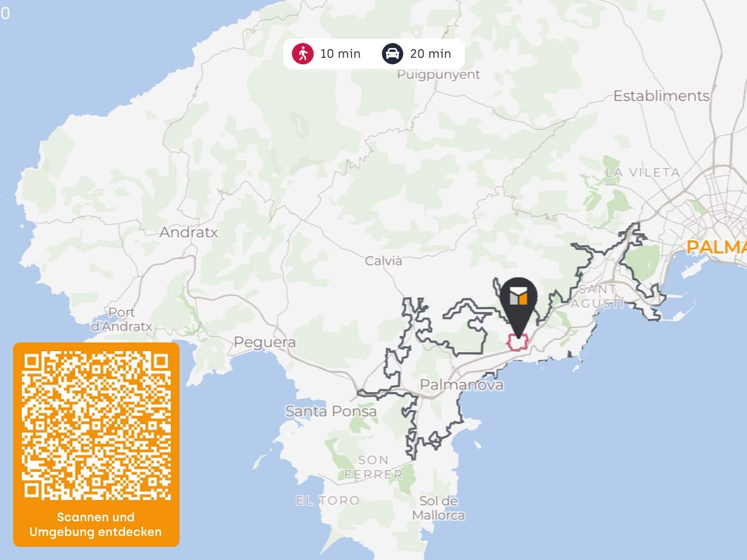The image size is (747, 560).
Task: Click the Scannen und Umgebung entdecken text
Action: pos(95,524)
